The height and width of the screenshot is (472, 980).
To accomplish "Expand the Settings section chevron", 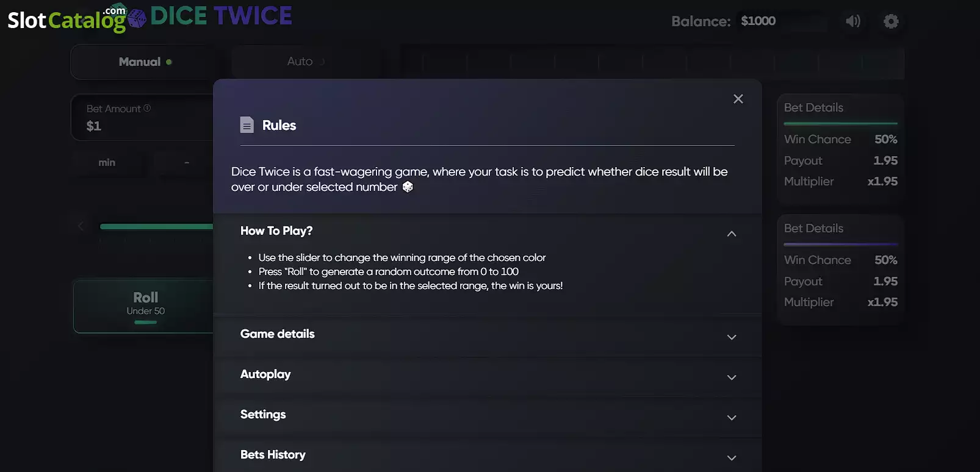I will (732, 418).
